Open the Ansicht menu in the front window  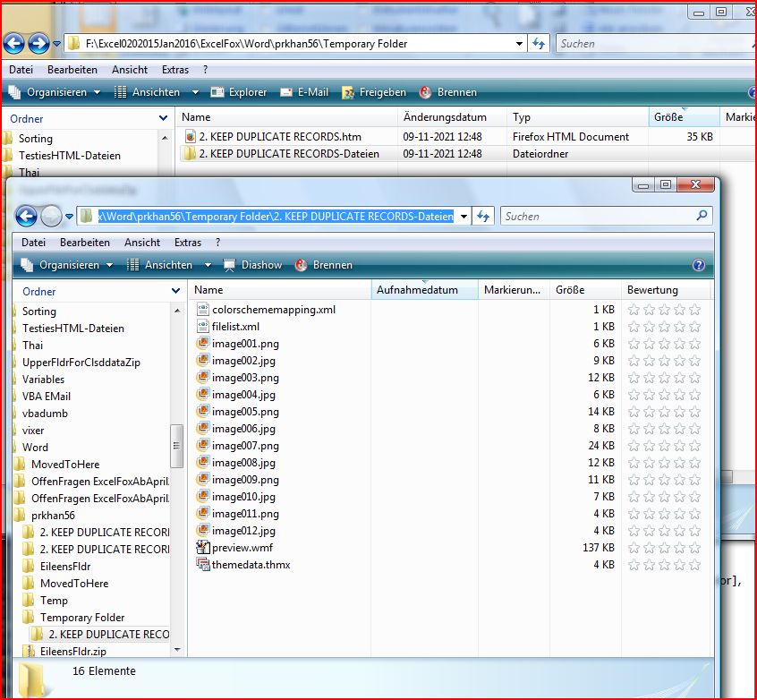(142, 243)
